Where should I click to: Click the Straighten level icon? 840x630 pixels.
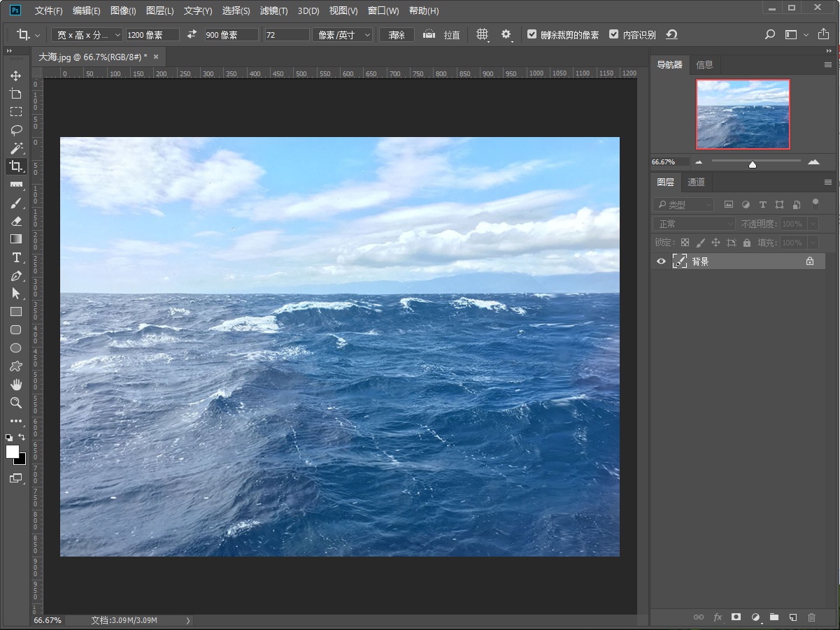click(429, 34)
